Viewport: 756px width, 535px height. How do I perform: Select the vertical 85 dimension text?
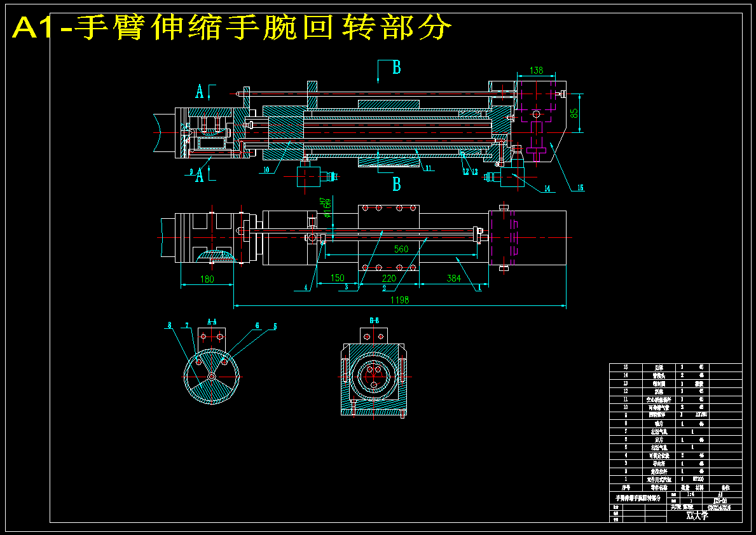point(574,113)
